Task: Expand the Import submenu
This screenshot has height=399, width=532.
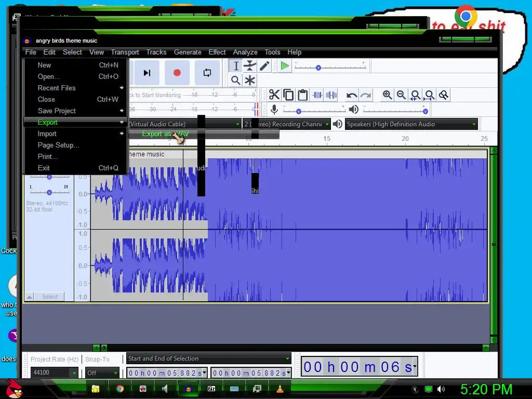Action: [76, 134]
